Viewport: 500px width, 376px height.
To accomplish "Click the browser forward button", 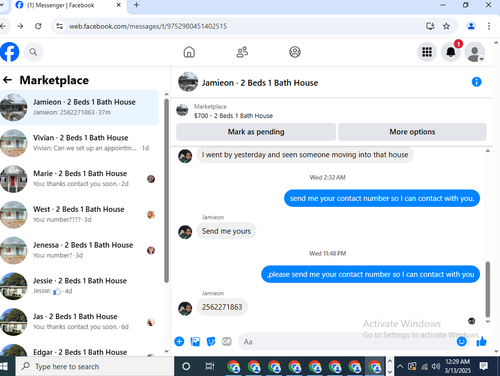I will pos(20,26).
